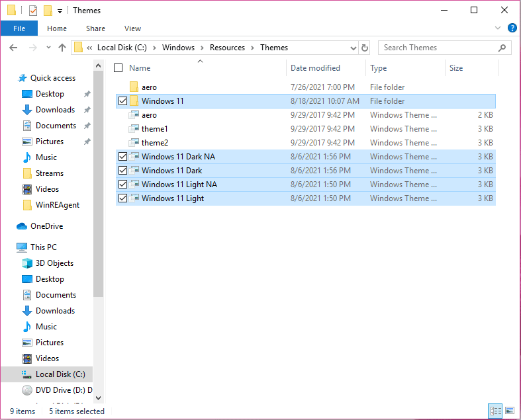The image size is (521, 420).
Task: Select the aero folder icon
Action: pyautogui.click(x=134, y=87)
